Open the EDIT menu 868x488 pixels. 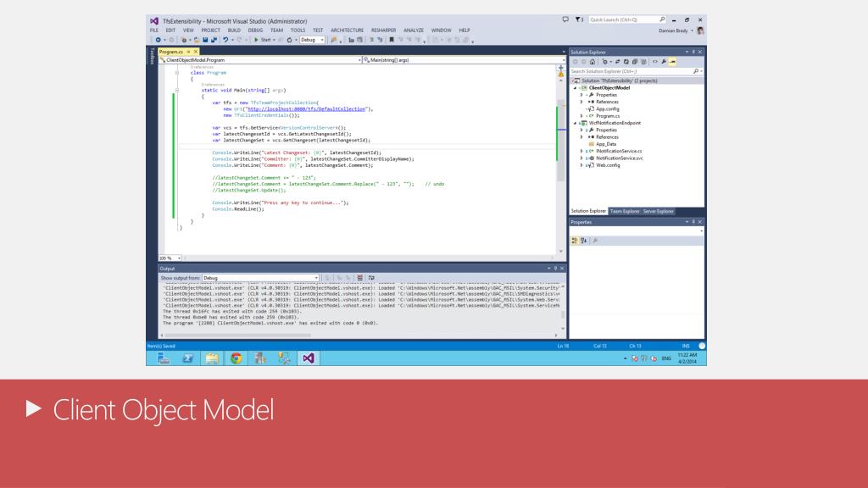tap(170, 30)
